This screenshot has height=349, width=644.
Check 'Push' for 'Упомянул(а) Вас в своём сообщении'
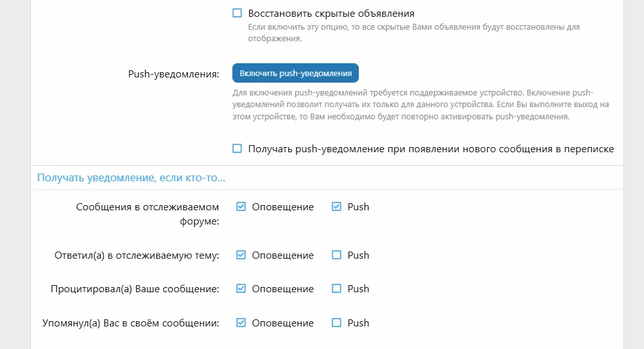coord(336,323)
